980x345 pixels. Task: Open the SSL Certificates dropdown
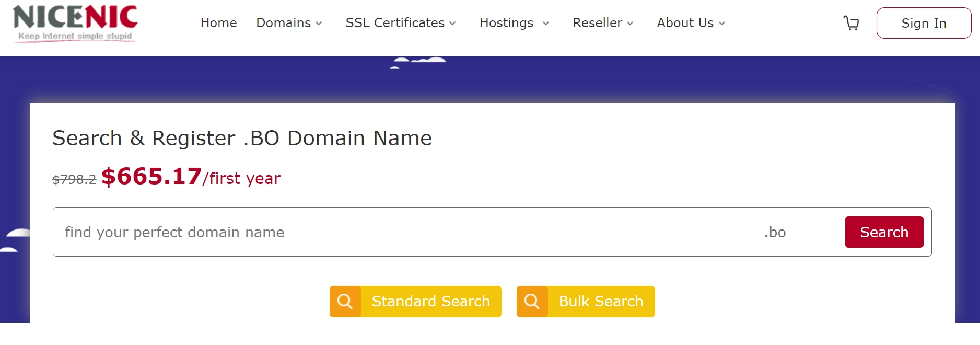401,23
